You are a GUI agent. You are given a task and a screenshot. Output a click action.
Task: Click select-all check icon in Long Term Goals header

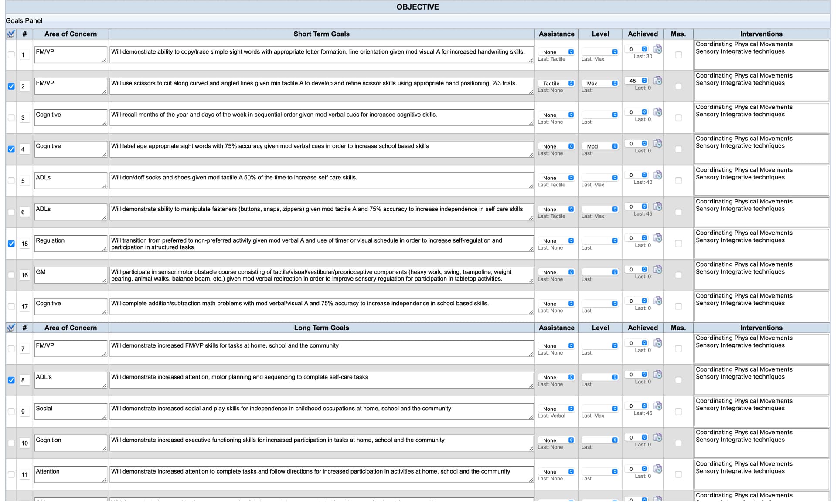point(11,328)
